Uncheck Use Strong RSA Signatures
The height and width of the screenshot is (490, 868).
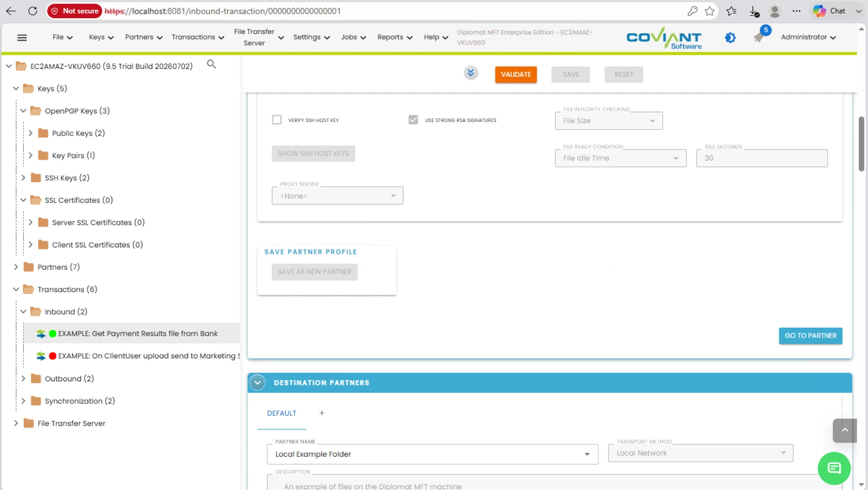413,120
